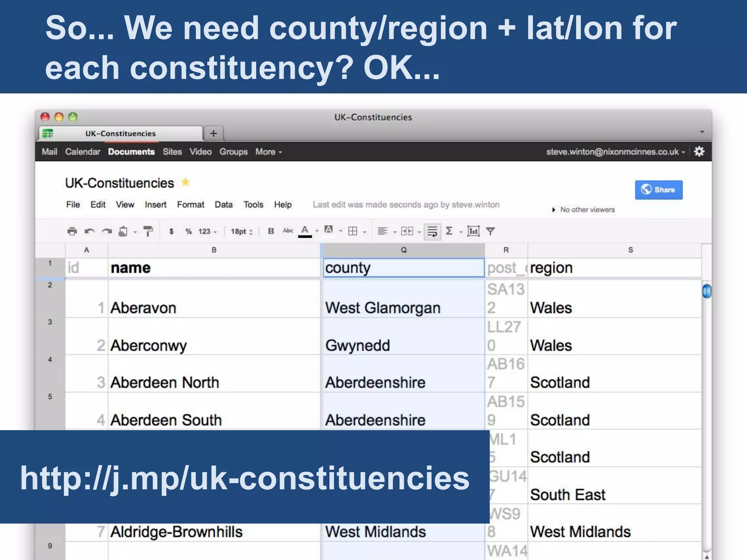Open the Tools menu

(x=253, y=205)
